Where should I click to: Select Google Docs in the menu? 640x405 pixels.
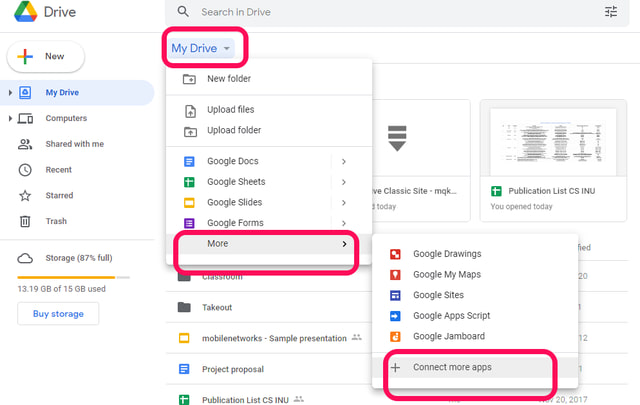tap(269, 161)
